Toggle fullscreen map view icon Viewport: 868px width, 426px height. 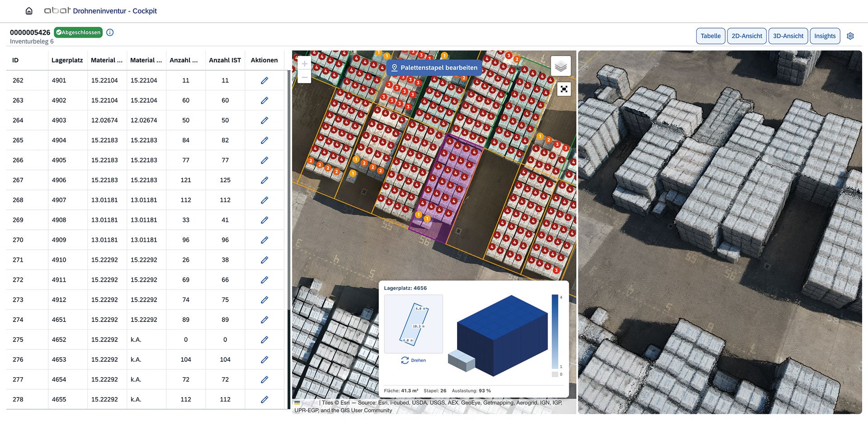pyautogui.click(x=564, y=89)
